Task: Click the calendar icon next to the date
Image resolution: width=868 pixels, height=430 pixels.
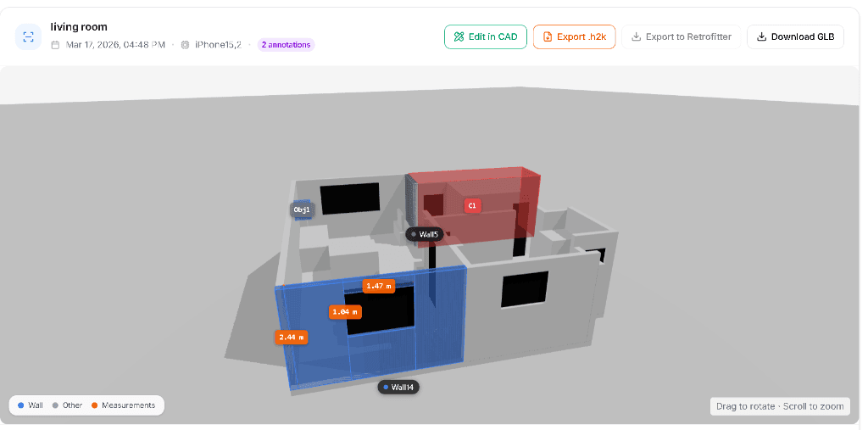Action: tap(55, 45)
